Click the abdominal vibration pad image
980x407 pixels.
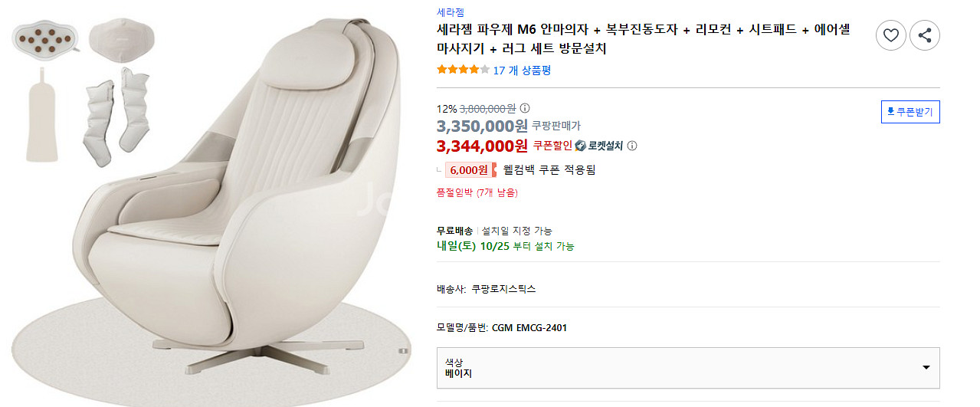coord(46,36)
